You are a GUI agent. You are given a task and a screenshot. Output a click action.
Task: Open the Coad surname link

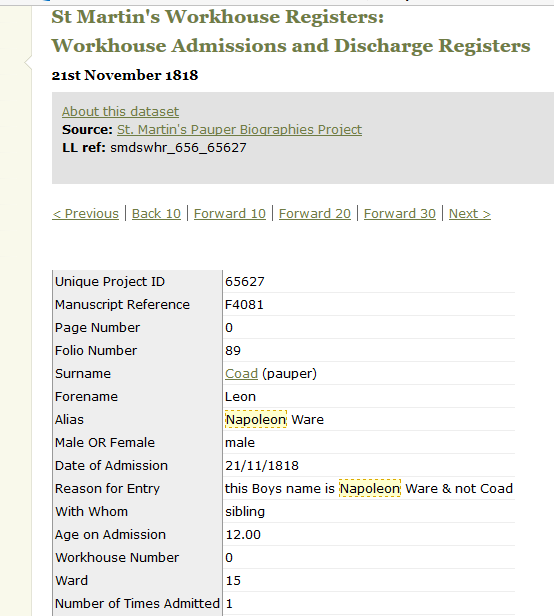point(241,374)
